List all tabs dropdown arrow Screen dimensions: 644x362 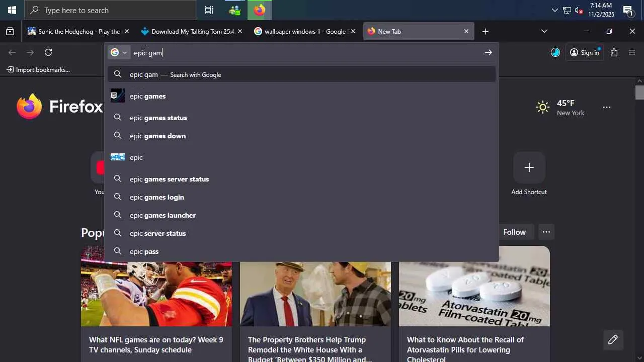point(544,31)
